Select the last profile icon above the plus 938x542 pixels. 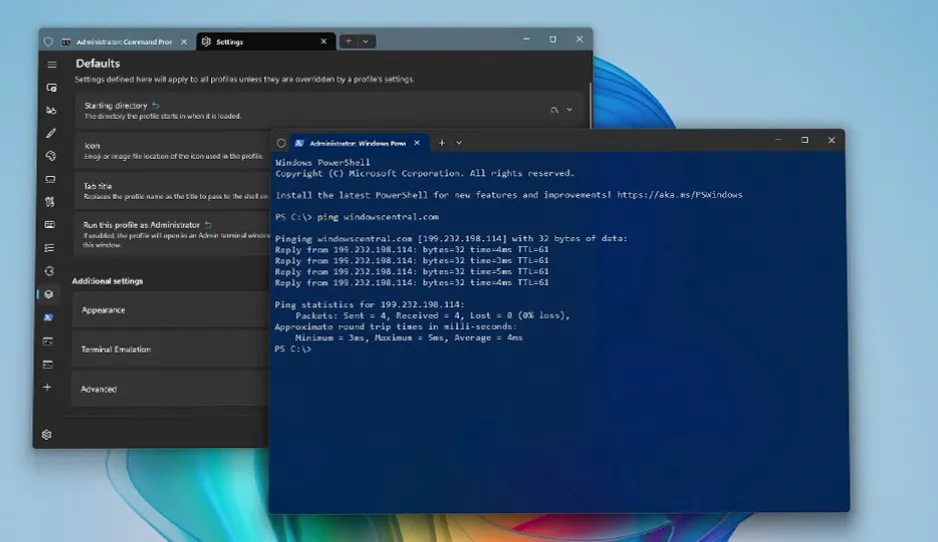coord(48,364)
